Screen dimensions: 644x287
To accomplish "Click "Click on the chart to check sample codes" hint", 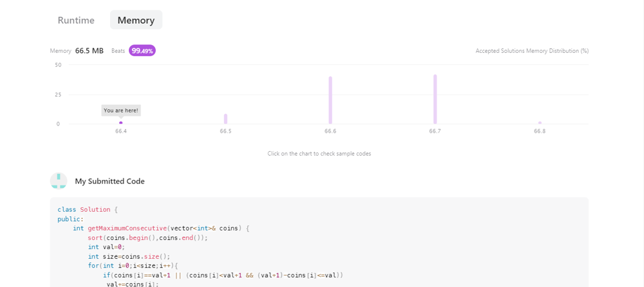I will pos(319,154).
